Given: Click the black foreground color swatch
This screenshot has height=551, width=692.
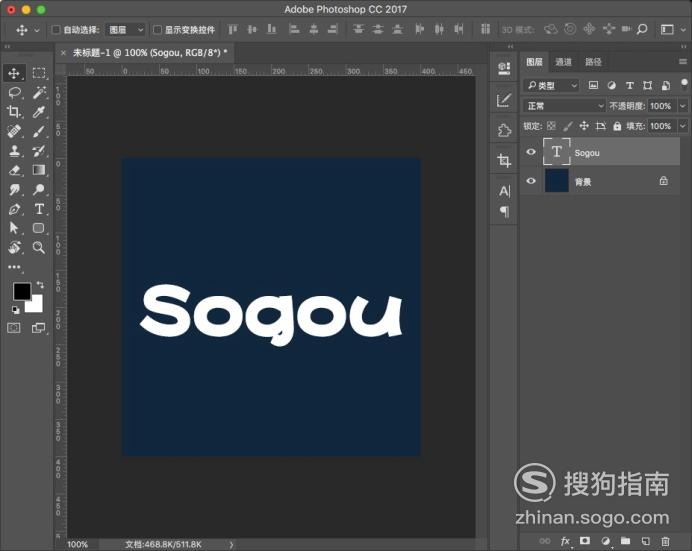Looking at the screenshot, I should 22,291.
